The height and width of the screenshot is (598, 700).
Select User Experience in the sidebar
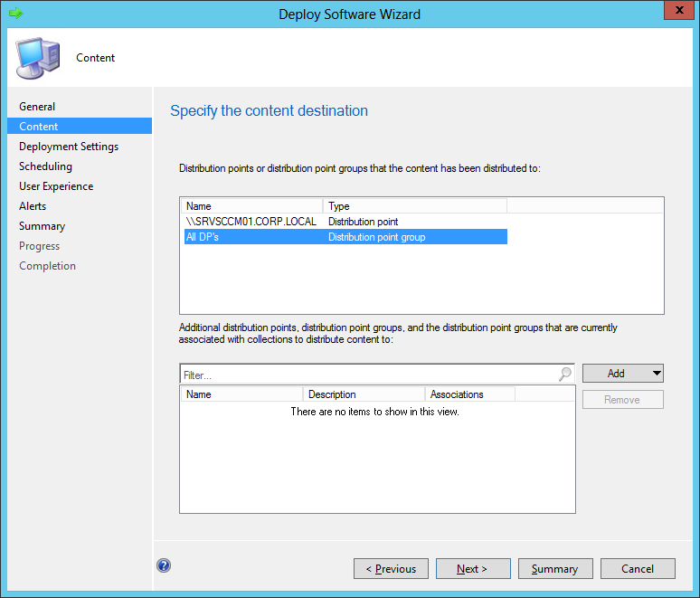pos(56,186)
